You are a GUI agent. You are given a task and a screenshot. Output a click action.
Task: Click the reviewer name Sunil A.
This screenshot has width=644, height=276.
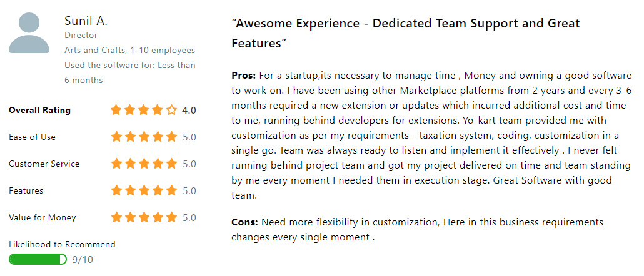pyautogui.click(x=86, y=21)
